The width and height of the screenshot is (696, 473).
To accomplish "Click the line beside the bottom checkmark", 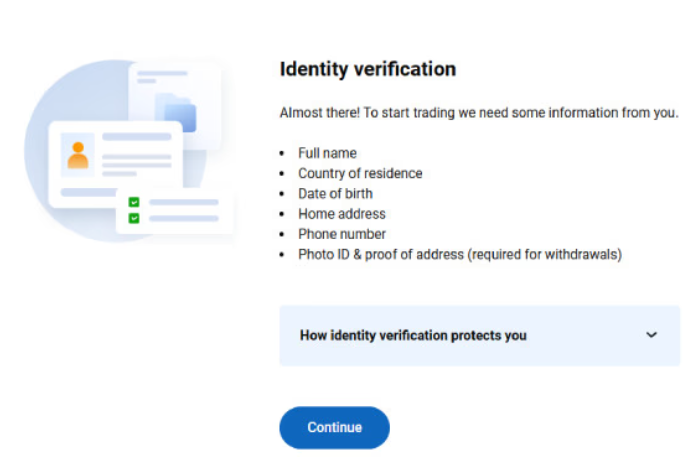I will tap(183, 218).
